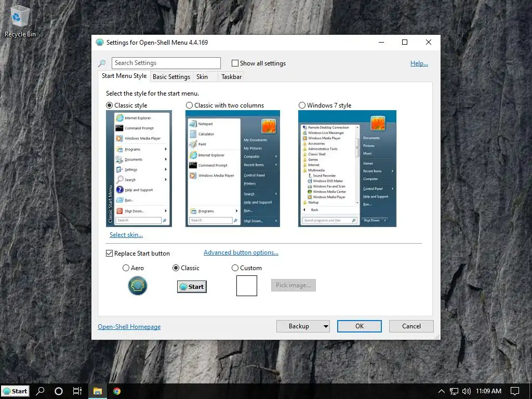Open the Help... link
The height and width of the screenshot is (399, 532).
[419, 63]
